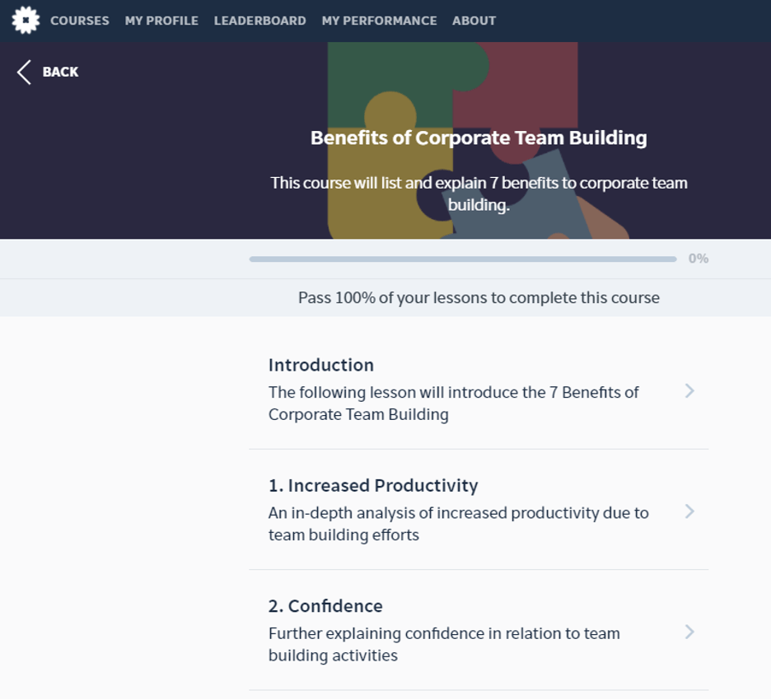Click the BACK button
The height and width of the screenshot is (700, 771).
coord(47,72)
